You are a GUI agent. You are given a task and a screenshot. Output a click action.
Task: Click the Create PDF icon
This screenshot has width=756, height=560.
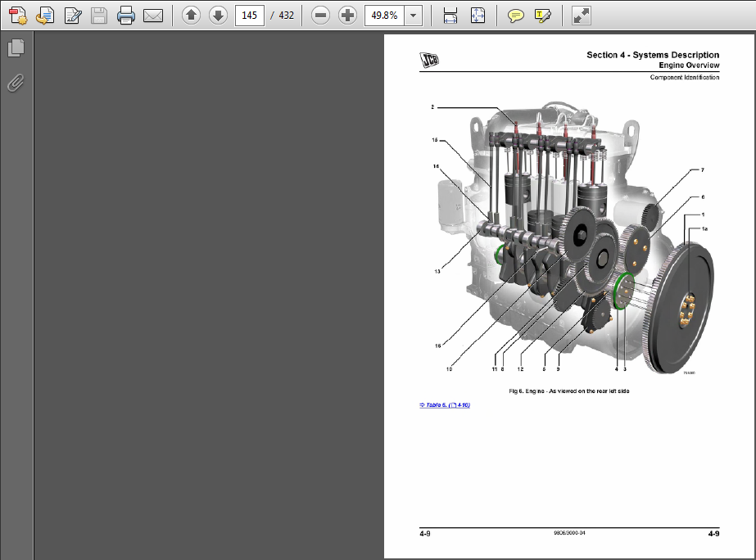coord(19,15)
